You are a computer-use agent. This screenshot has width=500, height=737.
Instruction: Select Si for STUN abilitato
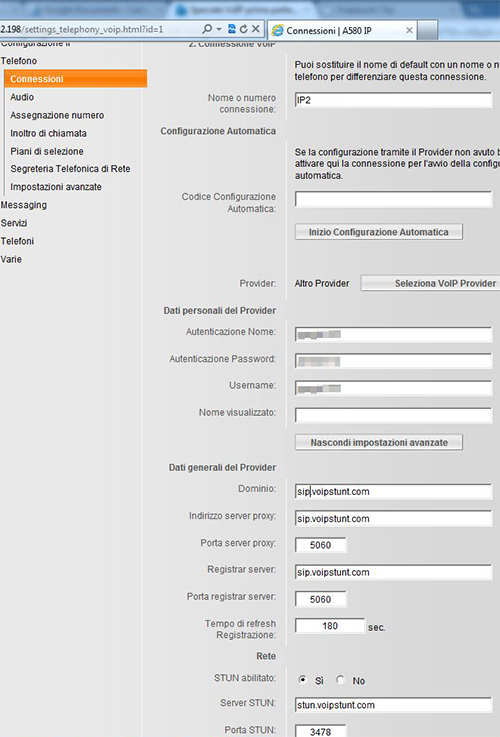[303, 680]
